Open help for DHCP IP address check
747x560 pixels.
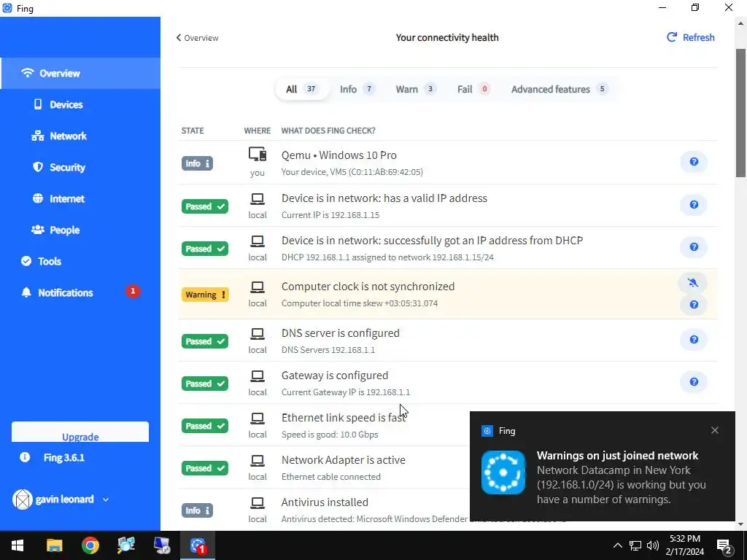(x=694, y=247)
